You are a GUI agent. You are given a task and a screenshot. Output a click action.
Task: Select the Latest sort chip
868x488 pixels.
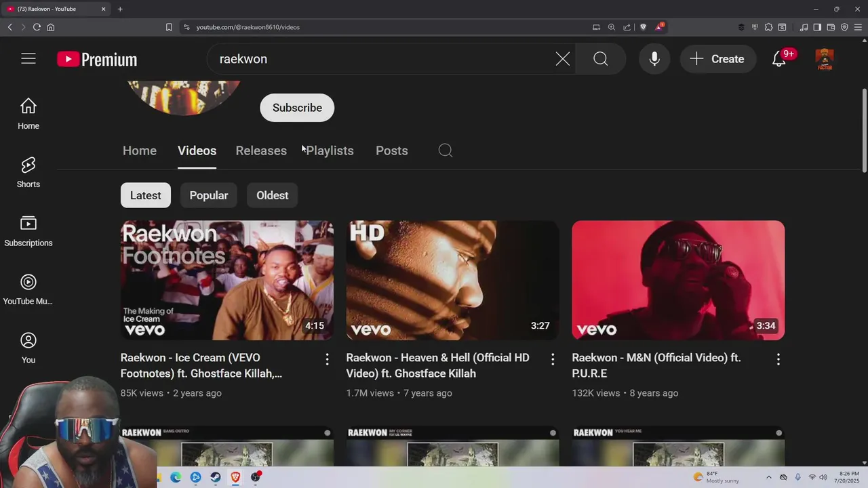click(146, 195)
